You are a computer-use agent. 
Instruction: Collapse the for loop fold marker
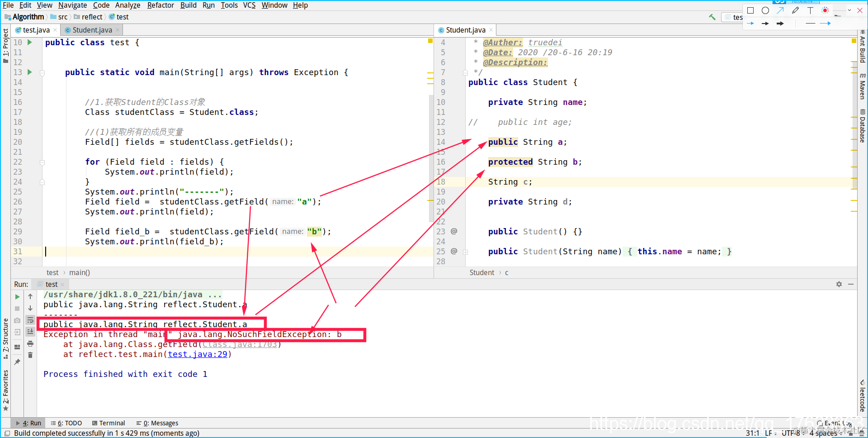(x=42, y=162)
